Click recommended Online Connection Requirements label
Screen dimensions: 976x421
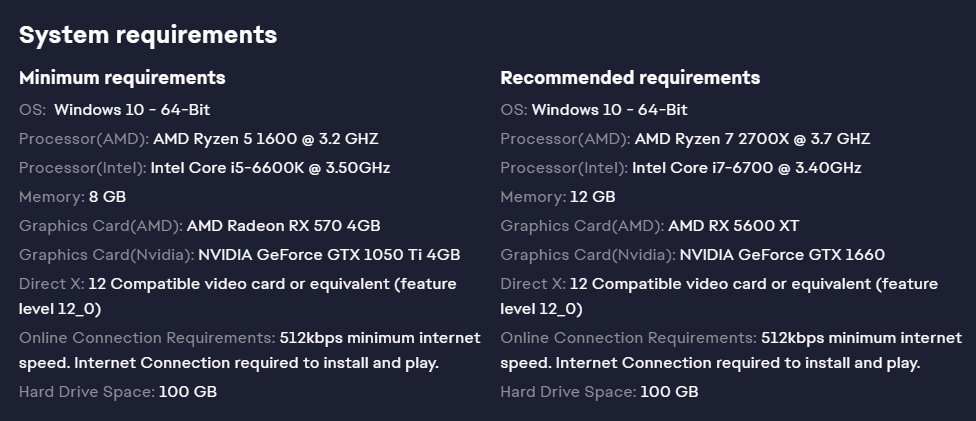click(629, 338)
